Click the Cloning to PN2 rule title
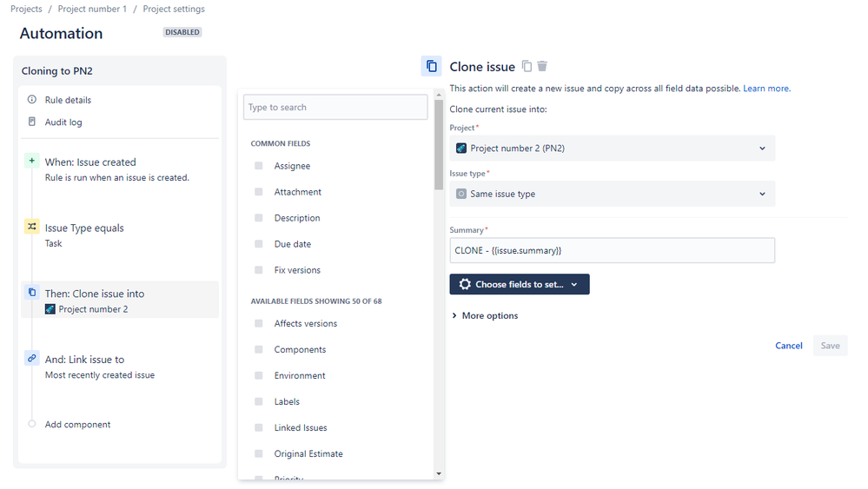 57,71
